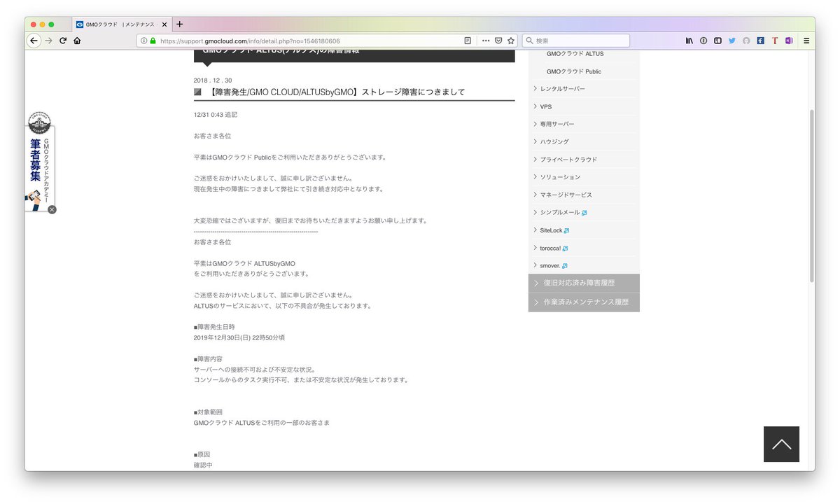
Task: Toggle reader view in the address bar
Action: coord(468,41)
